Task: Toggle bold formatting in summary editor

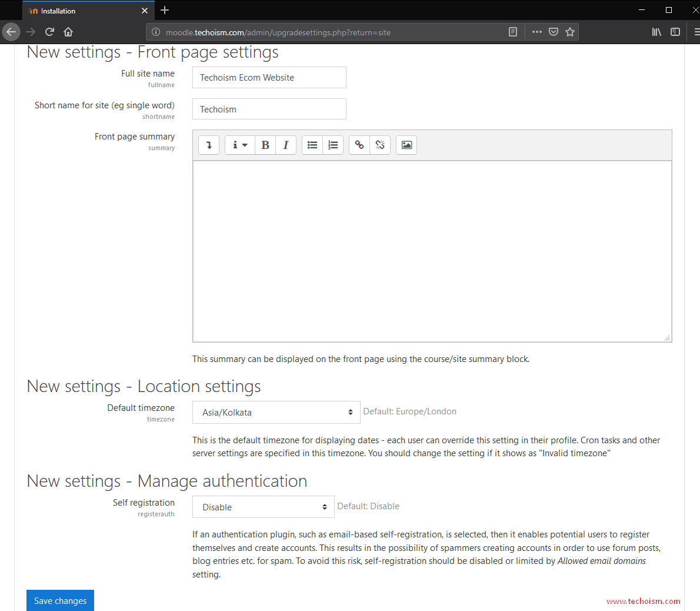Action: [265, 145]
